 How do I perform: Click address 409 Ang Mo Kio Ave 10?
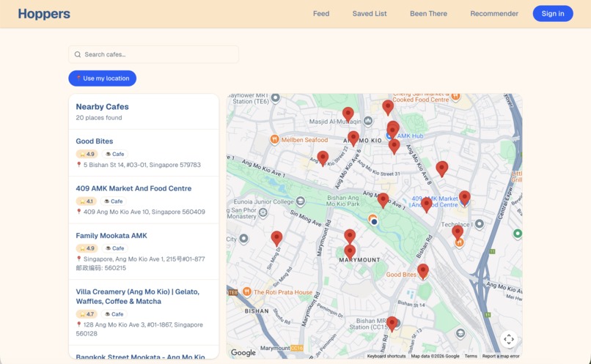click(x=144, y=212)
